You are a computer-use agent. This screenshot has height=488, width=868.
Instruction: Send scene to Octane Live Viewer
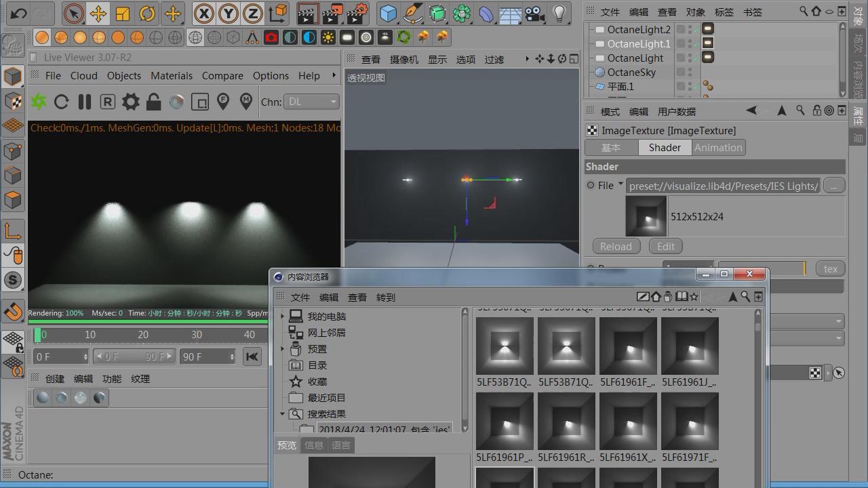(x=39, y=102)
